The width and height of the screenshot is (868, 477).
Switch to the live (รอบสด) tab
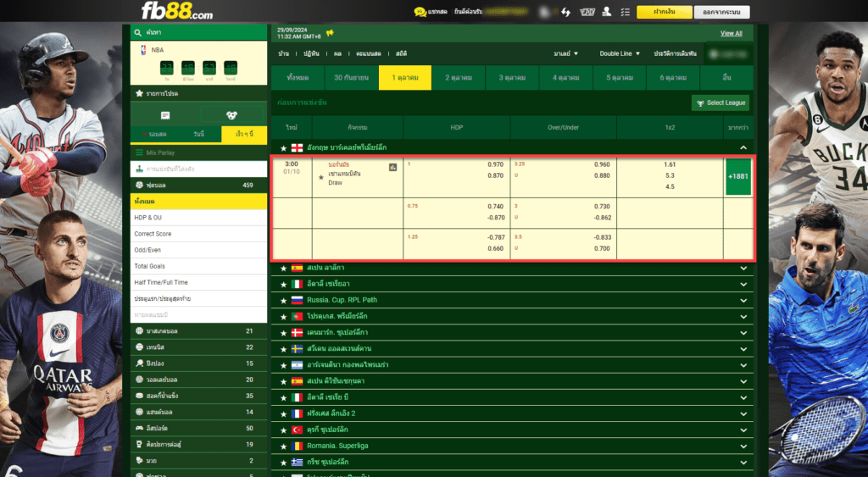click(x=154, y=135)
